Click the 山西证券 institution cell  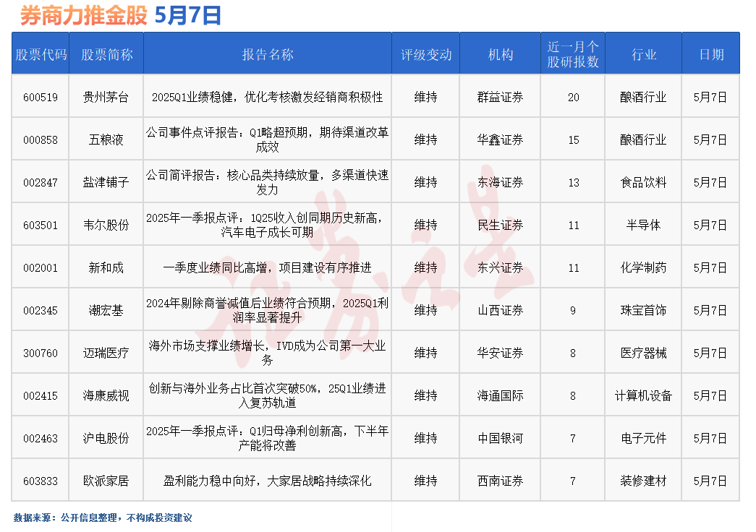click(x=501, y=311)
